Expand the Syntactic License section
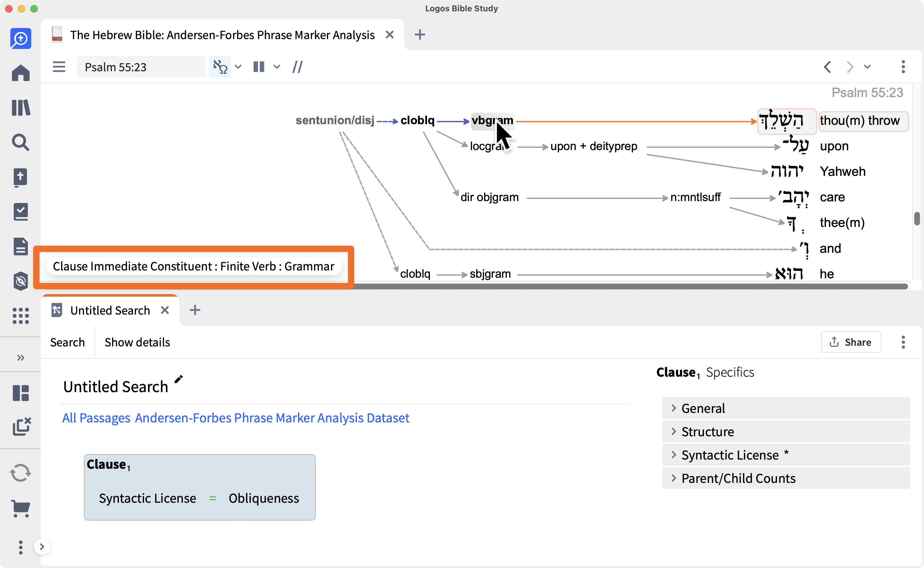 point(786,455)
